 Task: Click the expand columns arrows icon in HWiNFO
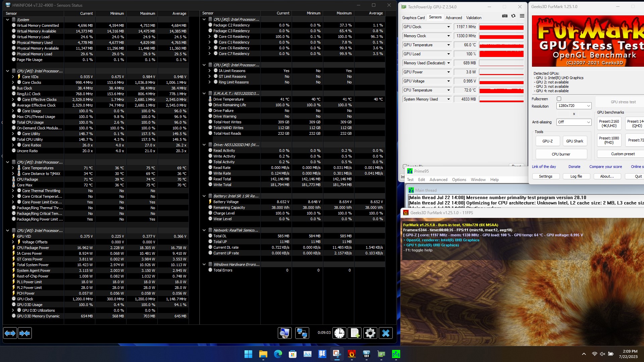(10, 333)
